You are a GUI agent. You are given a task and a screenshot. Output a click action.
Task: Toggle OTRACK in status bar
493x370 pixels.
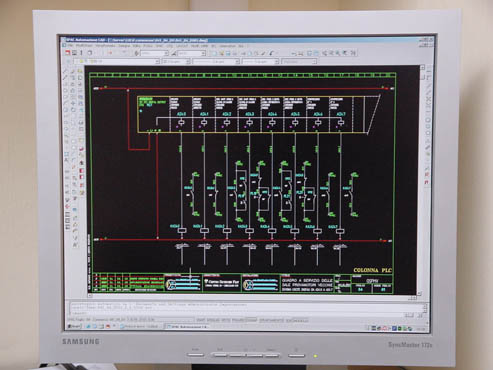(x=271, y=320)
